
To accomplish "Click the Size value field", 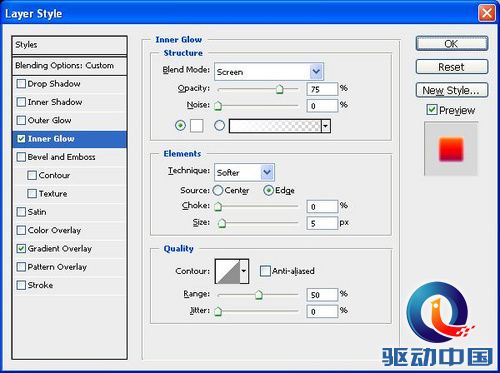I will (322, 223).
